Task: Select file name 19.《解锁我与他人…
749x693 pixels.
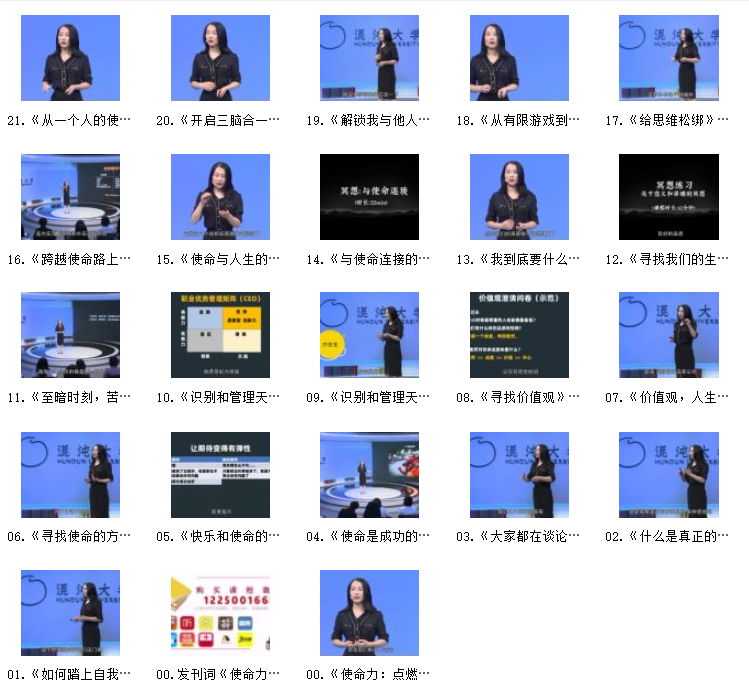Action: [x=368, y=120]
